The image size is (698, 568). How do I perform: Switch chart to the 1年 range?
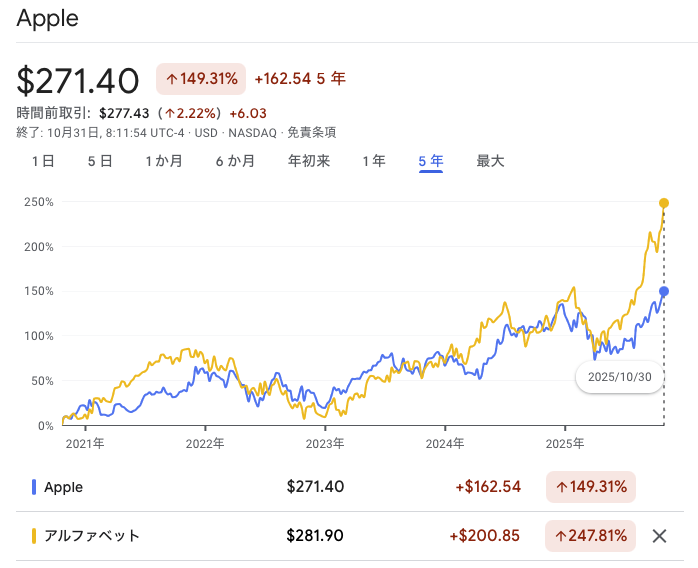click(374, 161)
